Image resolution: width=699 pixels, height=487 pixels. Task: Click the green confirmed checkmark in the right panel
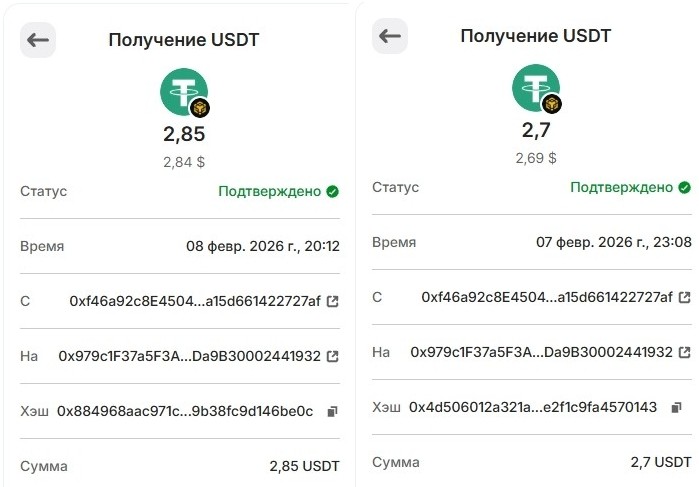coord(684,187)
